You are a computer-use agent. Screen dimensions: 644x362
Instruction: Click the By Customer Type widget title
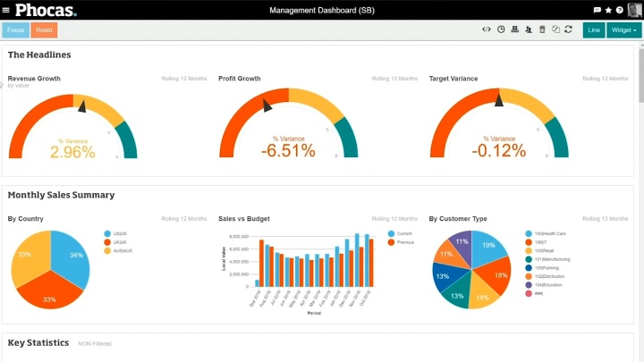(458, 219)
